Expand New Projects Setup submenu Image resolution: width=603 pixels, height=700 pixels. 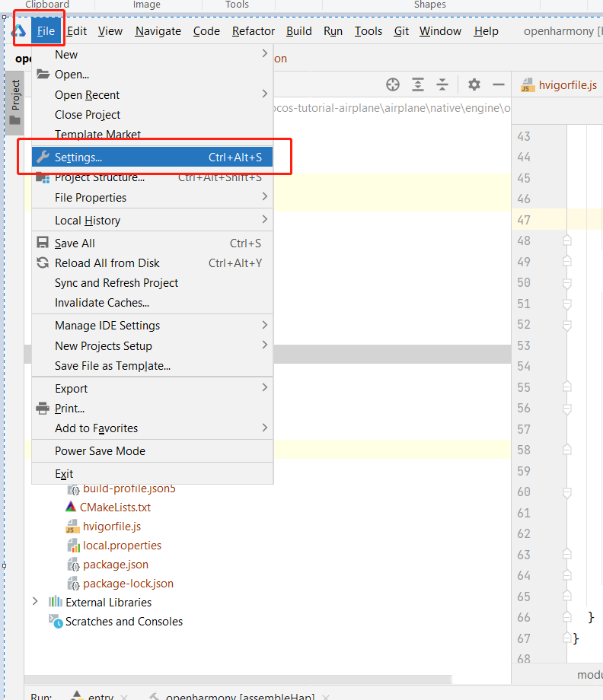click(x=152, y=346)
